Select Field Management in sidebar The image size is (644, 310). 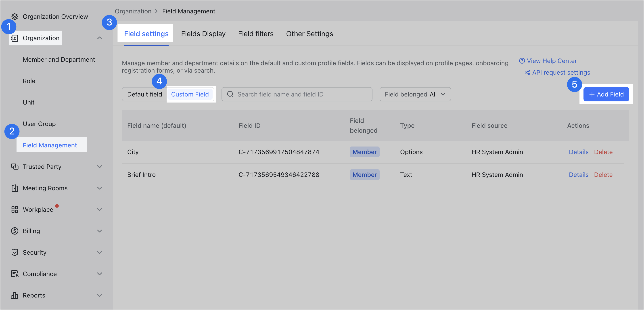coord(50,145)
